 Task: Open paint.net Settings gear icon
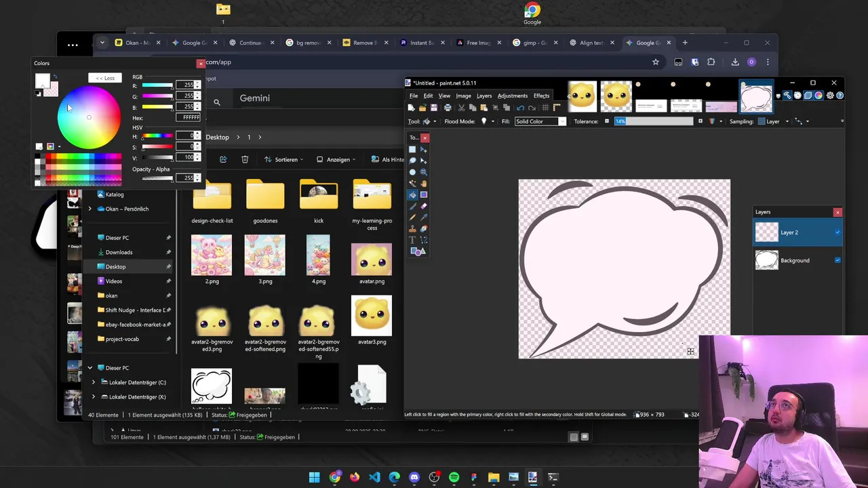pyautogui.click(x=830, y=96)
